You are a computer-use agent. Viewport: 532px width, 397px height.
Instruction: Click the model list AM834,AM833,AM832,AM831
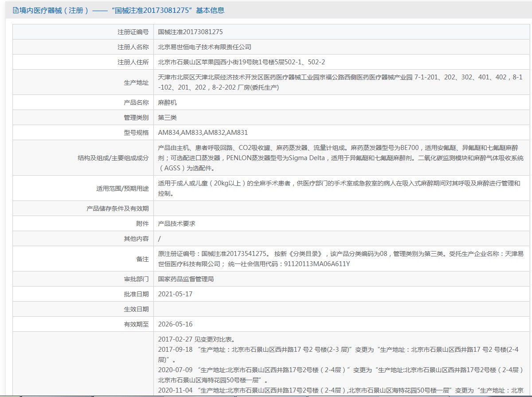(x=203, y=133)
